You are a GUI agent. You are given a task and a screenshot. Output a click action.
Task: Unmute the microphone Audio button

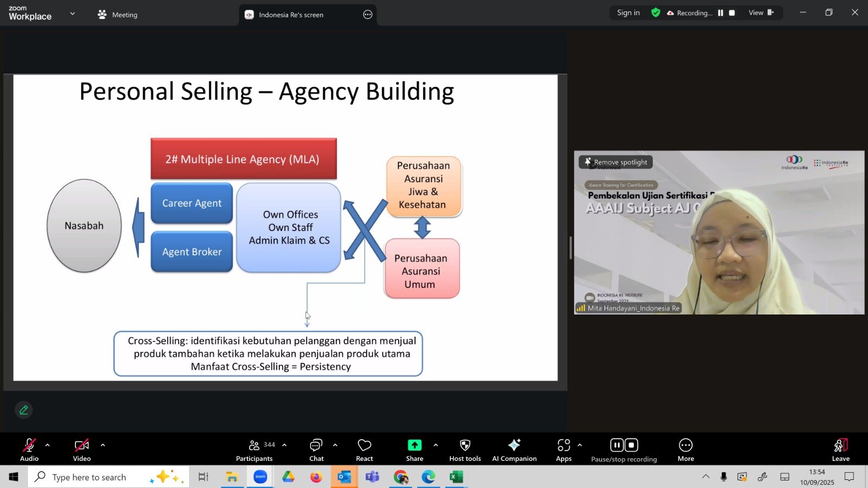click(29, 450)
